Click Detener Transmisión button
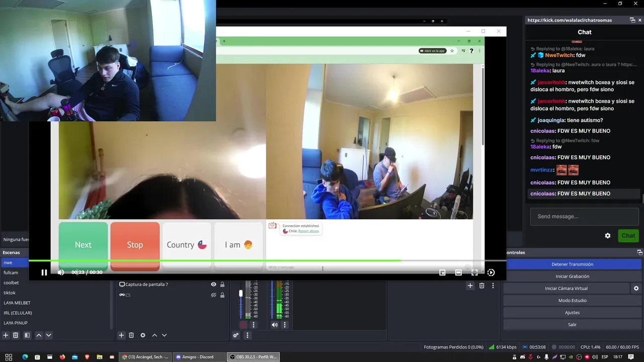Viewport: 644px width, 362px height. pyautogui.click(x=572, y=264)
